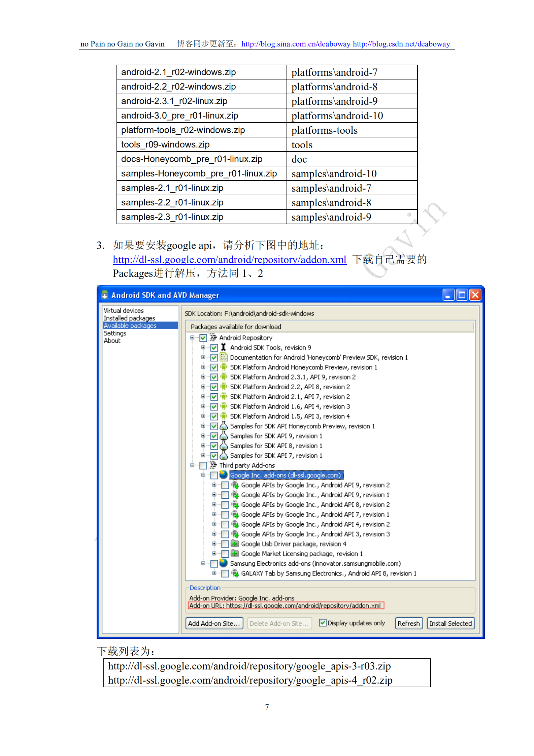Select the platform-tools_r02-windows.zip cell

(x=202, y=130)
